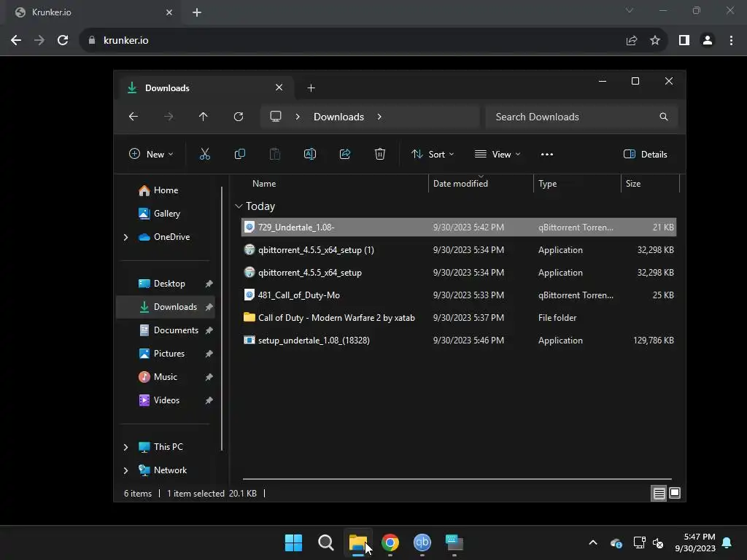747x560 pixels.
Task: Click the Search Downloads field
Action: pos(581,117)
